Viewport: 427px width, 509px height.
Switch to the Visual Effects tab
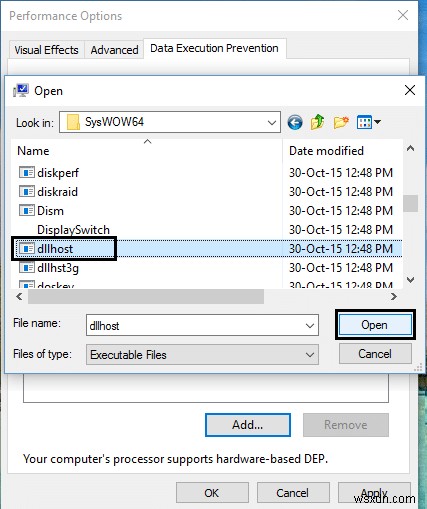tap(46, 50)
